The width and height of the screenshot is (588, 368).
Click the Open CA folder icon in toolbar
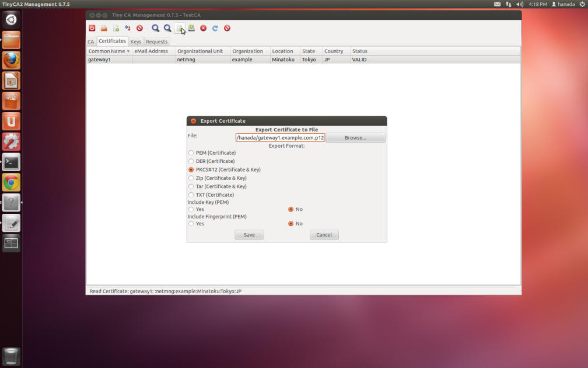tap(104, 28)
